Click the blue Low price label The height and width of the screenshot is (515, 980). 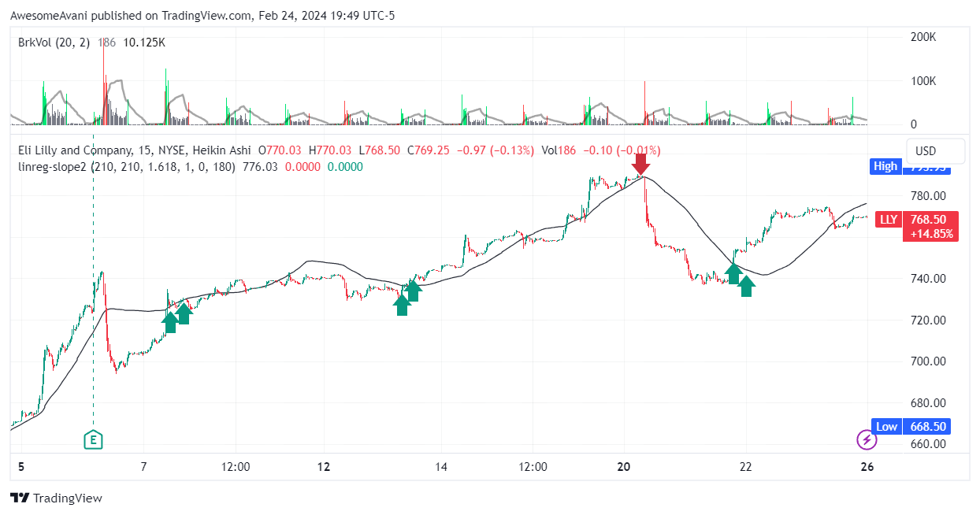click(x=886, y=427)
